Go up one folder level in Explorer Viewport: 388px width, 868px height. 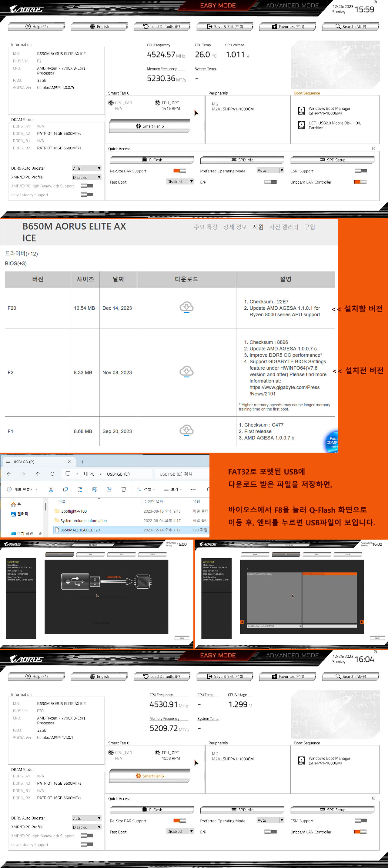pyautogui.click(x=38, y=474)
